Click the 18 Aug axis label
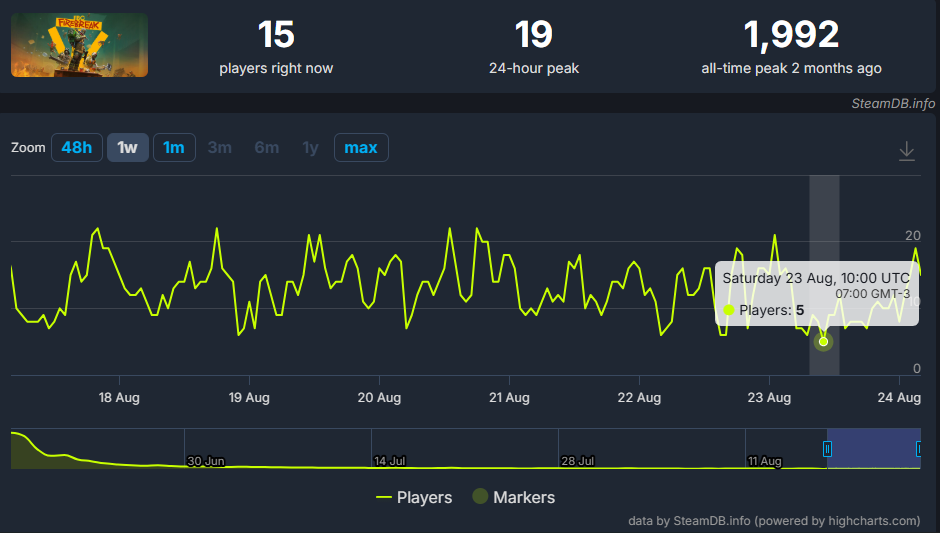 (119, 398)
